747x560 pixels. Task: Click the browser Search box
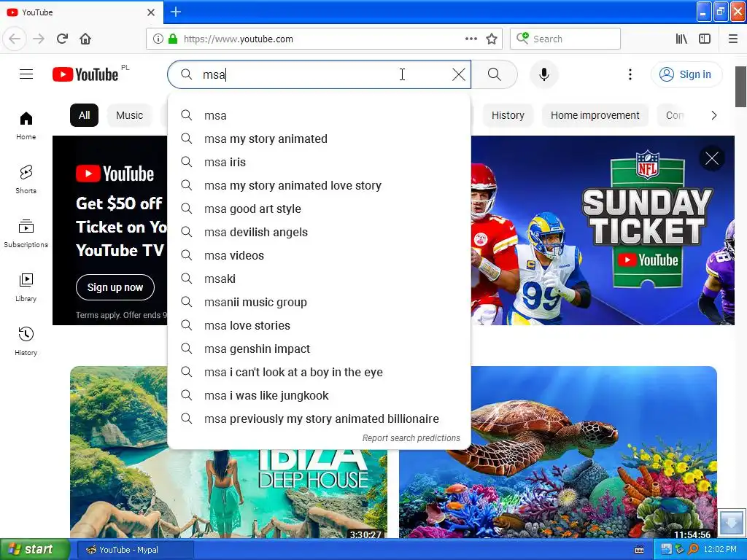(x=565, y=39)
